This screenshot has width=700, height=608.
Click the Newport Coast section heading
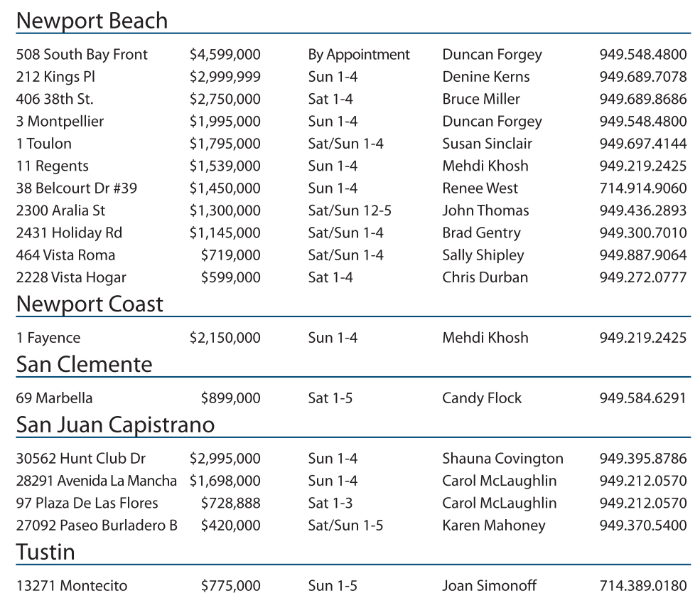[x=90, y=304]
